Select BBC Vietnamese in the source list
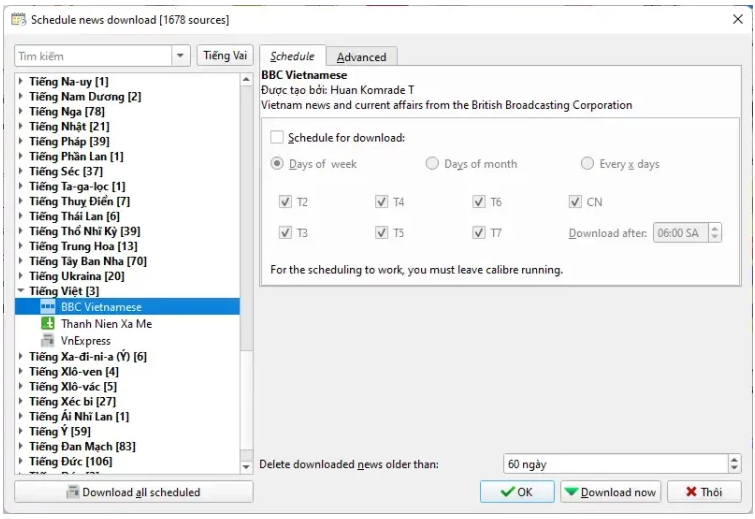 [127, 307]
